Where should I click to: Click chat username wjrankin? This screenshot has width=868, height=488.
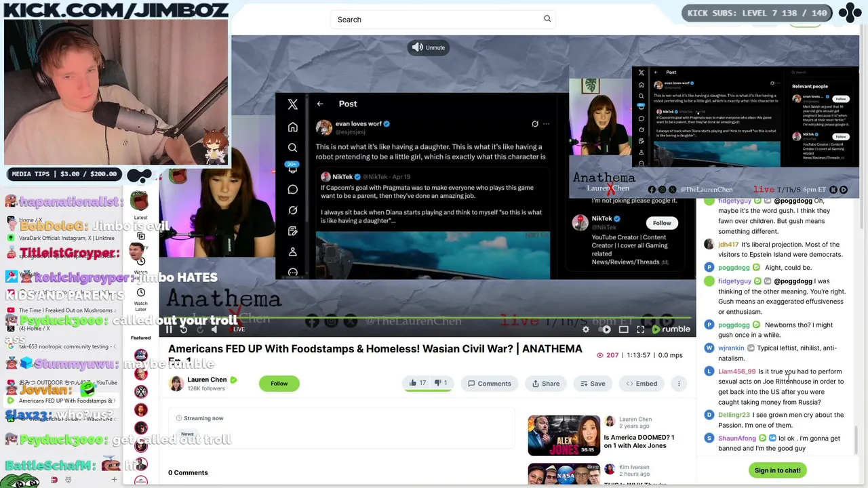pyautogui.click(x=731, y=348)
